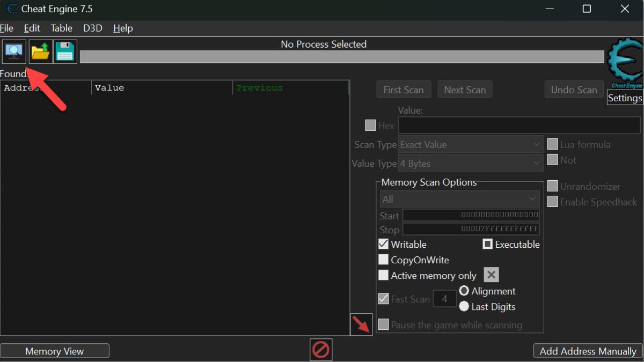The width and height of the screenshot is (644, 362).
Task: Open the Value Type 4 Bytes dropdown
Action: coord(471,163)
